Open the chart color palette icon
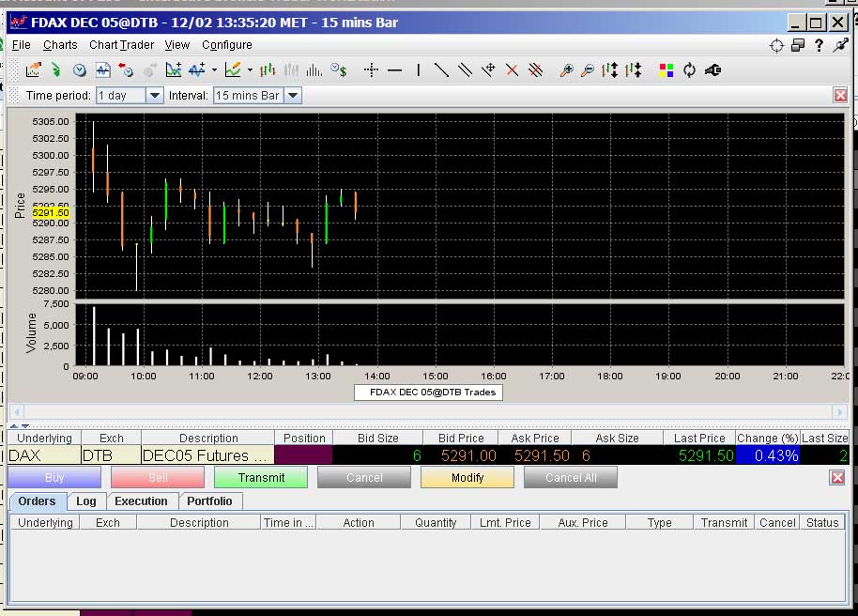This screenshot has width=858, height=616. (x=666, y=70)
